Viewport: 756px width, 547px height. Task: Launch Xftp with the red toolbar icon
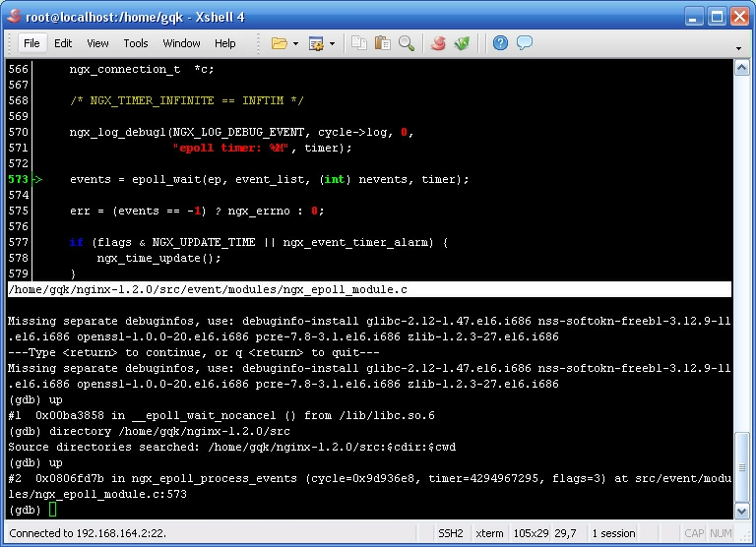pos(438,43)
